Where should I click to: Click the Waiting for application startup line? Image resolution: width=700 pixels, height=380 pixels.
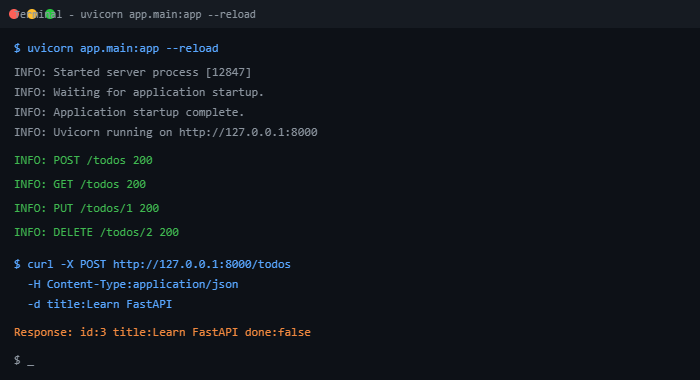tap(139, 92)
